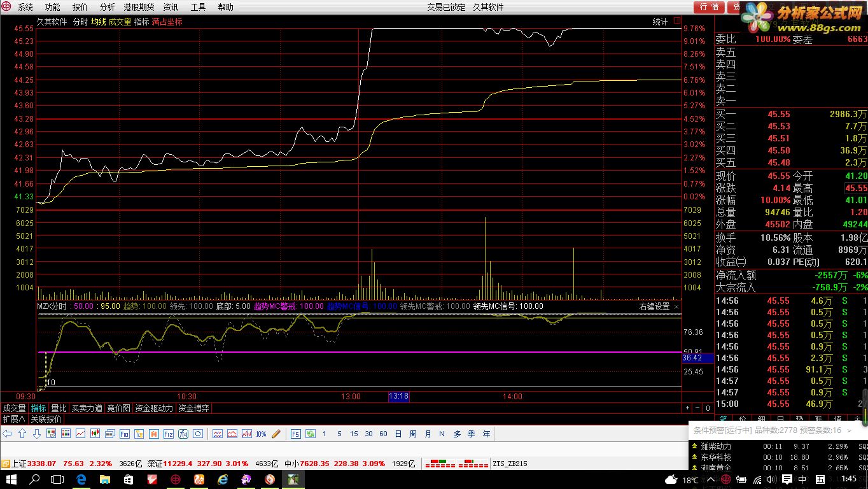Viewport: 868px width, 489px height.
Task: Switch to the 量比 bottom tab
Action: pyautogui.click(x=59, y=408)
